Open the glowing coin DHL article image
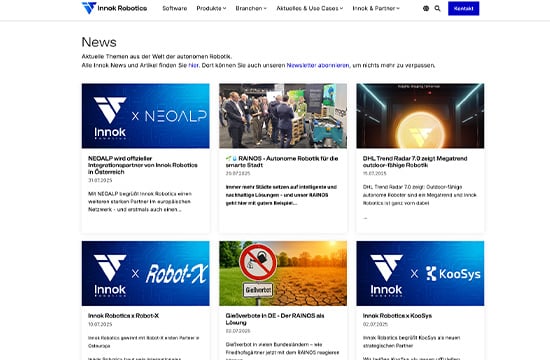Image resolution: width=550 pixels, height=360 pixels. (420, 116)
